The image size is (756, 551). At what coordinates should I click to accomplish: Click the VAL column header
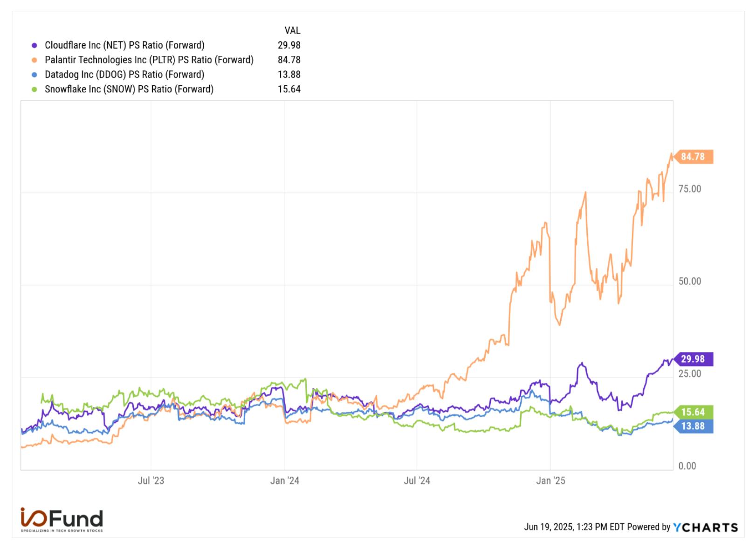tap(292, 31)
